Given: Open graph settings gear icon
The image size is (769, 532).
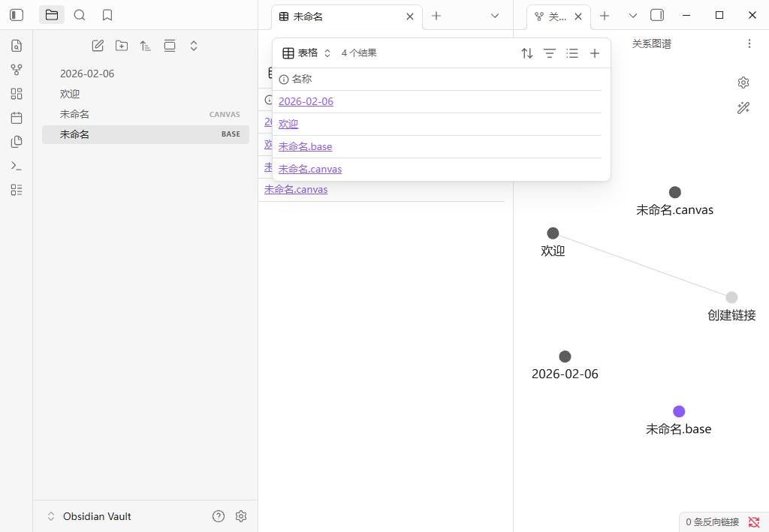Looking at the screenshot, I should click(x=743, y=83).
